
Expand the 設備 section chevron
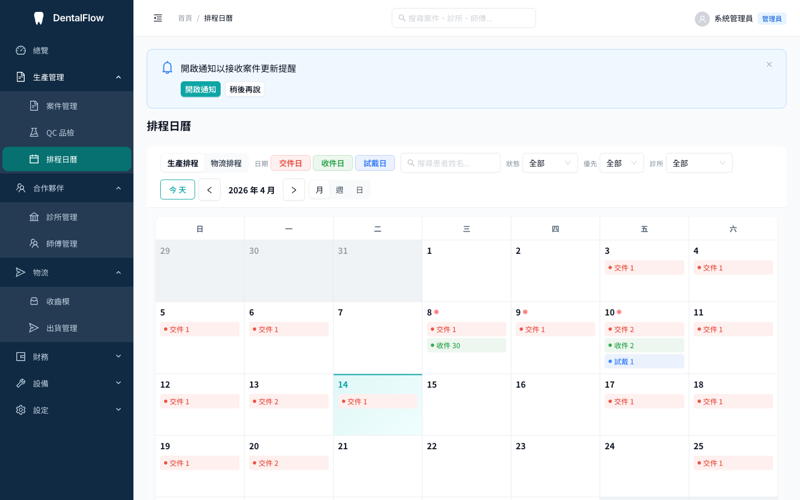pos(118,383)
